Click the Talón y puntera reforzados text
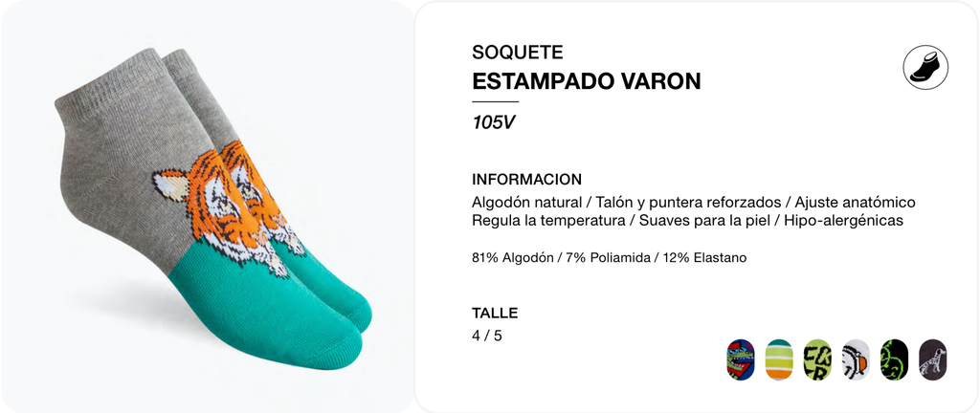This screenshot has width=980, height=413. [688, 203]
